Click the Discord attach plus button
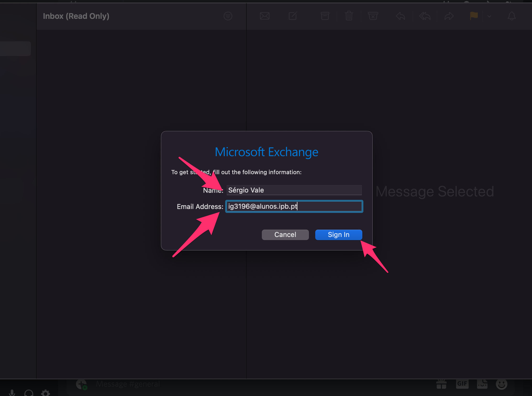This screenshot has width=532, height=396. point(81,384)
